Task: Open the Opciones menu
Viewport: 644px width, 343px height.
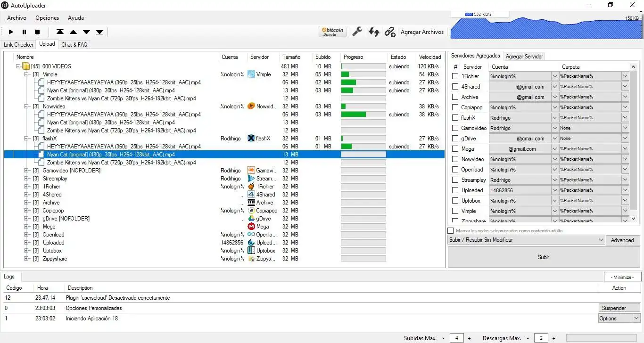Action: coord(47,18)
